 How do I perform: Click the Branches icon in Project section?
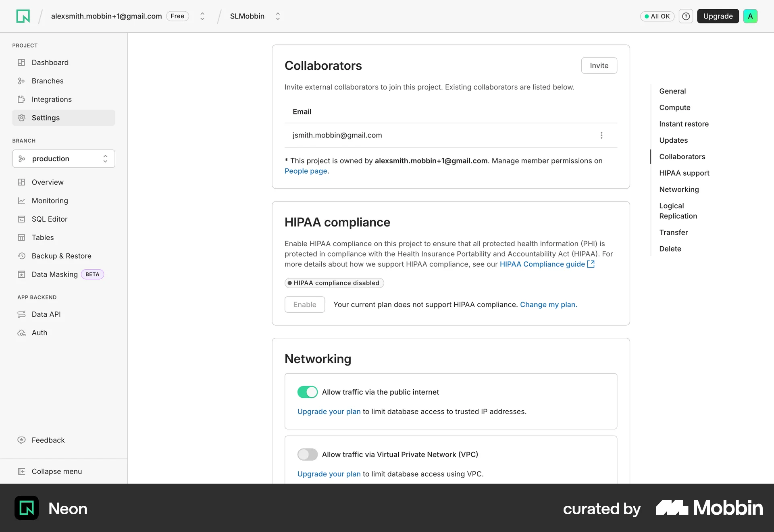click(21, 81)
